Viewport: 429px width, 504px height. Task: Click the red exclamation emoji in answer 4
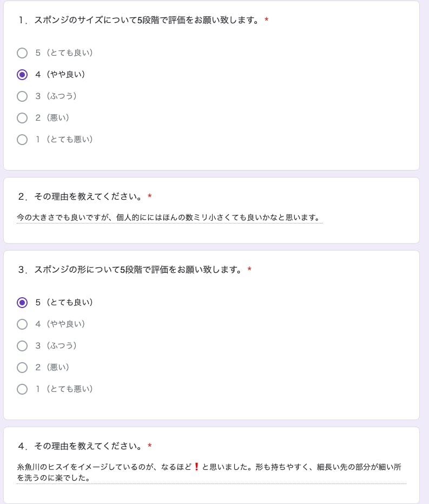pos(197,467)
